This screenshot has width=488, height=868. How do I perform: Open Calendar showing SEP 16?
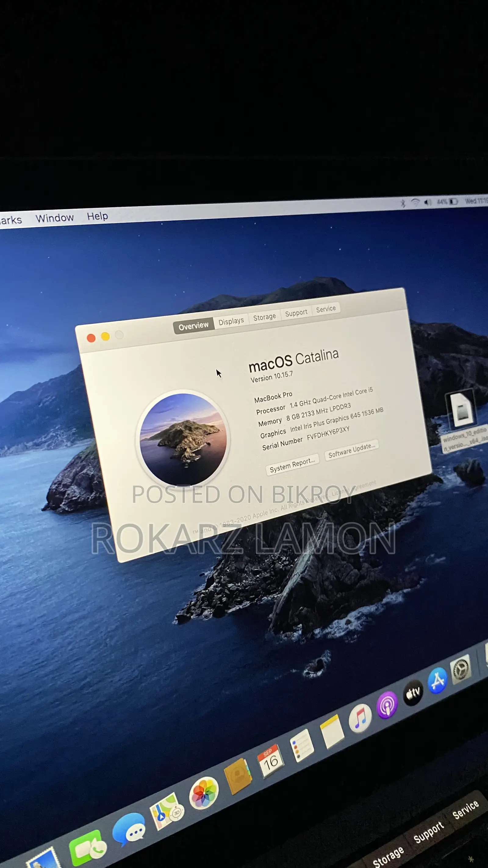271,761
